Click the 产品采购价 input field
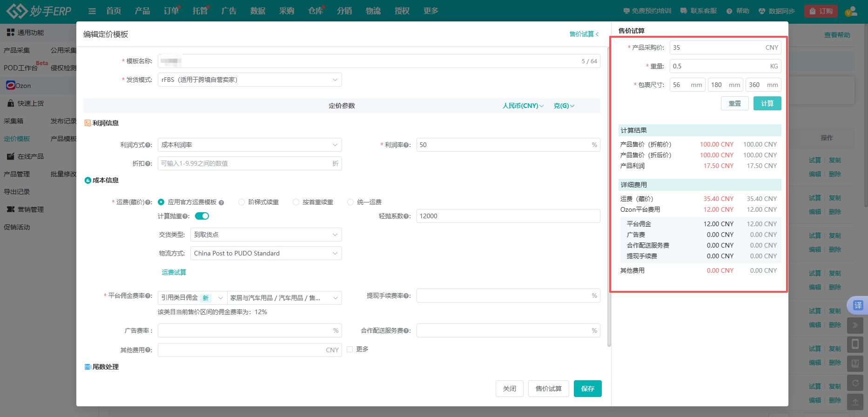Viewport: 868px width, 417px height. (717, 47)
